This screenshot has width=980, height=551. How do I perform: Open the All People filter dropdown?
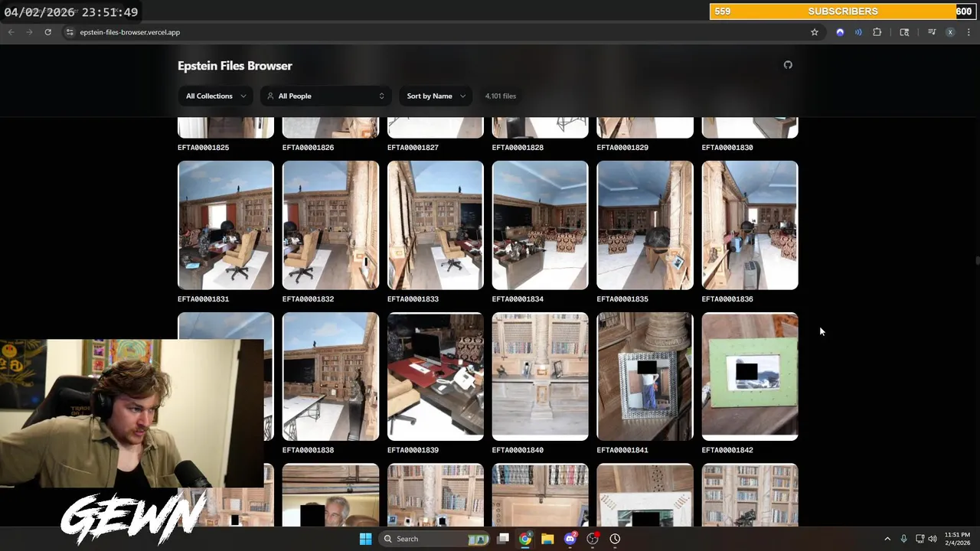(x=325, y=96)
